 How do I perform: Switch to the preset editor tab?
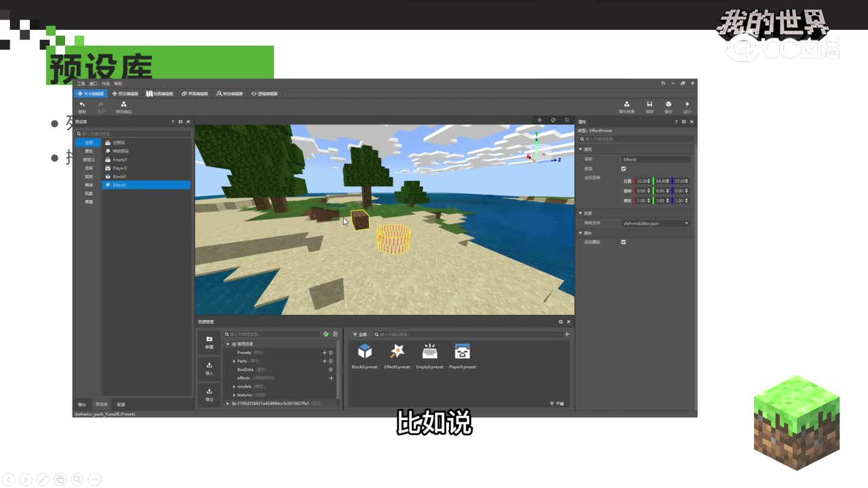coord(125,94)
